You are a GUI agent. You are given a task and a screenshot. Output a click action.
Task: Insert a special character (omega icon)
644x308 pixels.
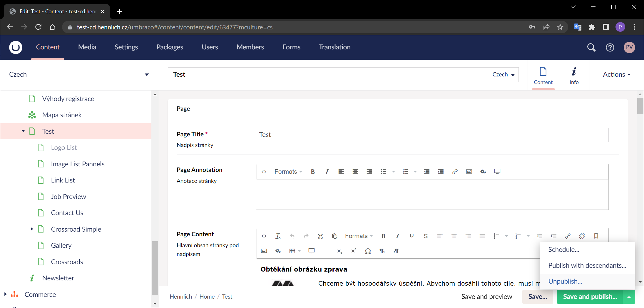(368, 251)
